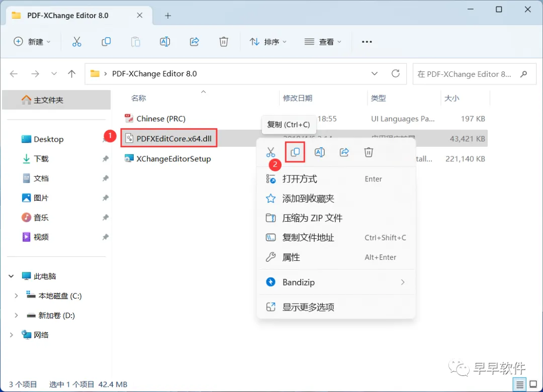Image resolution: width=543 pixels, height=392 pixels.
Task: Click the Share icon in the context menu
Action: coord(344,152)
